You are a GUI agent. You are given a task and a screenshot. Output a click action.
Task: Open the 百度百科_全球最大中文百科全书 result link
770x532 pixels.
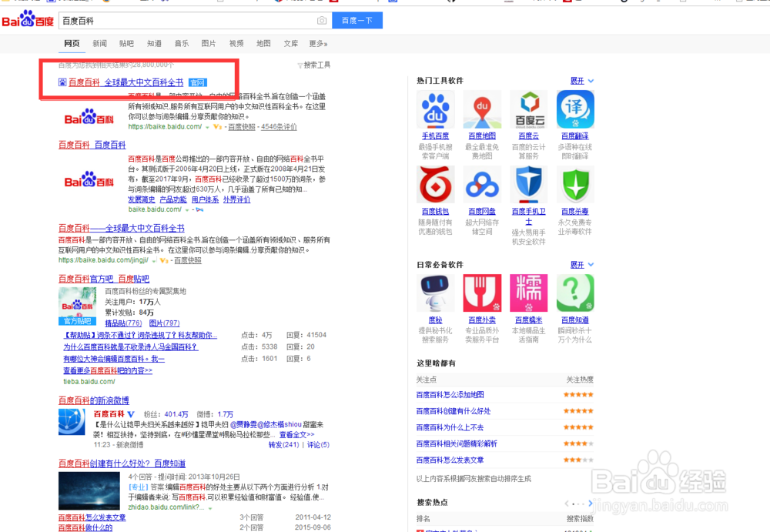pyautogui.click(x=126, y=82)
